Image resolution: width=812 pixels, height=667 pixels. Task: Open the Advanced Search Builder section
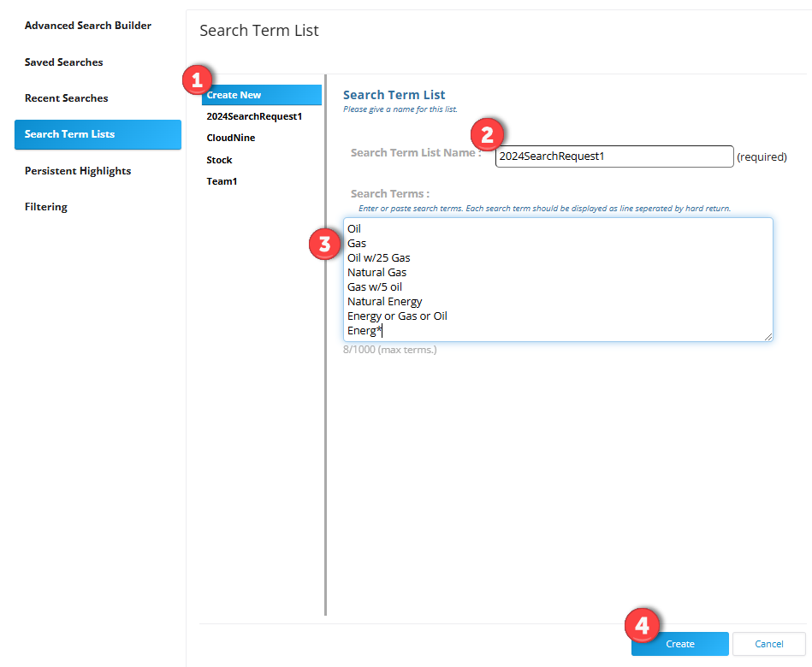(87, 26)
